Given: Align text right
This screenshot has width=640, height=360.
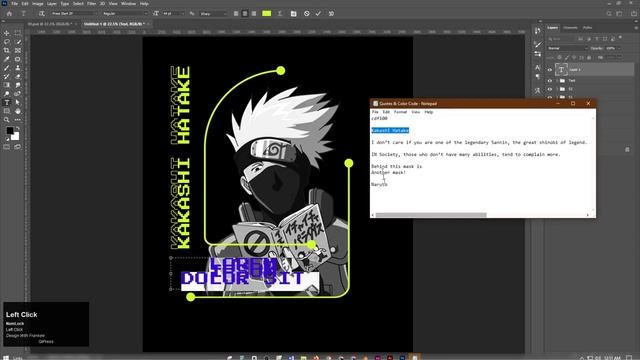Looking at the screenshot, I should [x=254, y=13].
